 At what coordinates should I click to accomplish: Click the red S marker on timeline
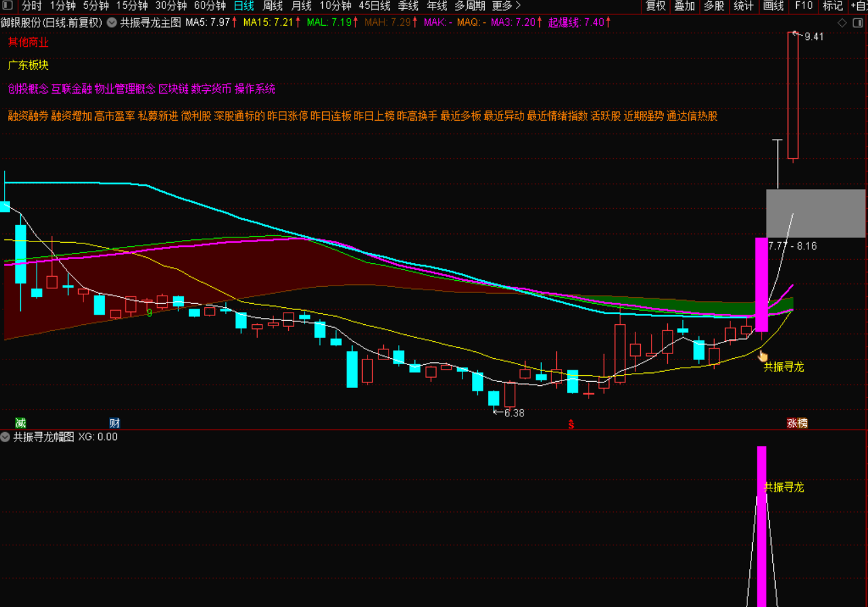[x=571, y=425]
